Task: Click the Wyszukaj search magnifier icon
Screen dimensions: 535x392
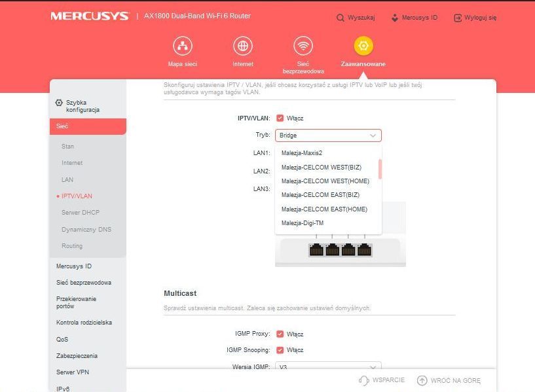Action: click(341, 18)
